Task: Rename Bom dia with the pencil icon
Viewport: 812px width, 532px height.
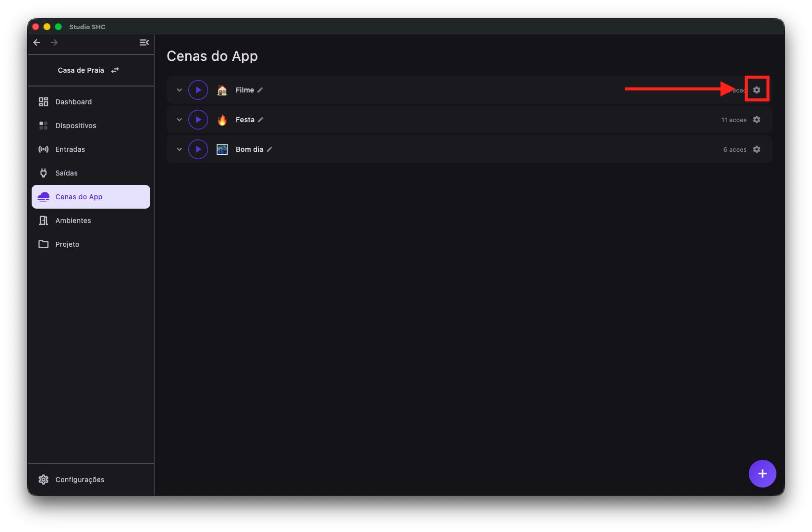Action: tap(269, 149)
